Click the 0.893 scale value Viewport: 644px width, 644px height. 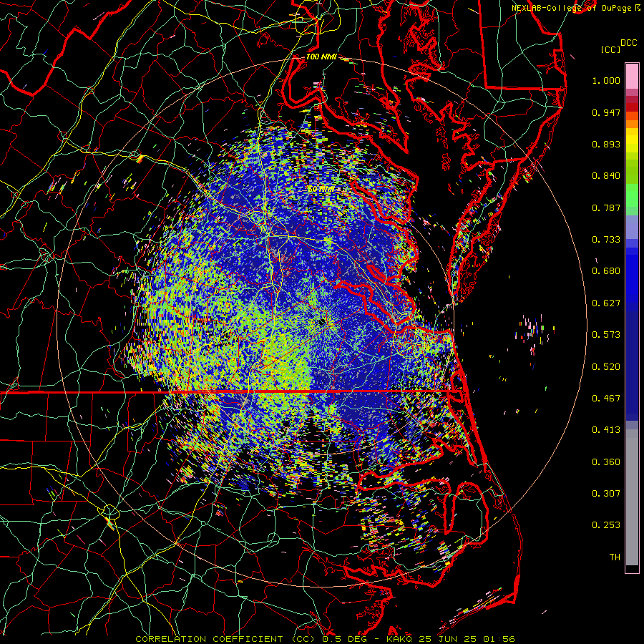[606, 144]
